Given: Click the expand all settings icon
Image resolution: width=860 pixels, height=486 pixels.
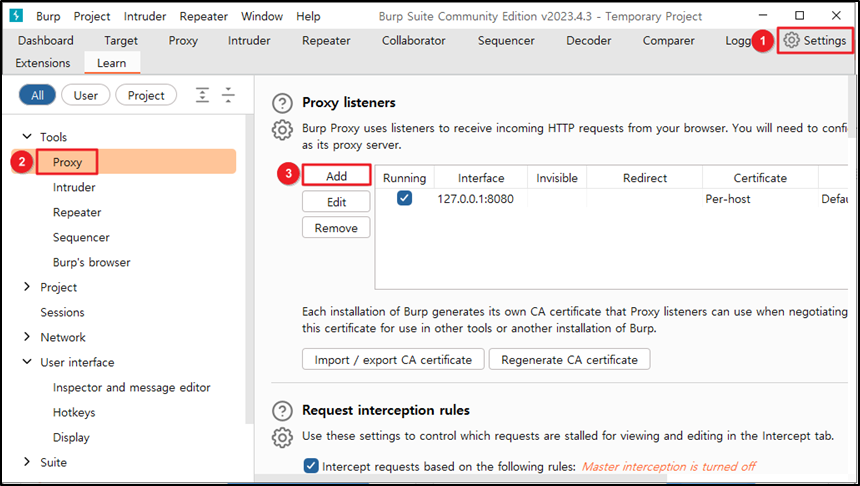Looking at the screenshot, I should [202, 95].
